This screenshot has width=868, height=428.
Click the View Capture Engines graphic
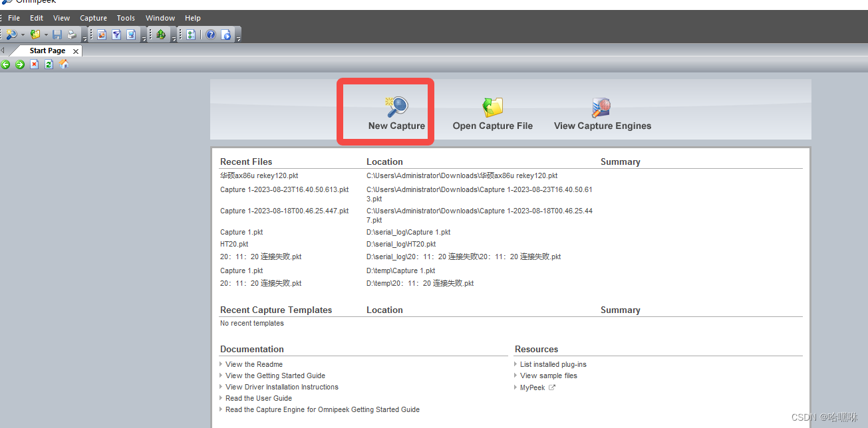[x=601, y=106]
